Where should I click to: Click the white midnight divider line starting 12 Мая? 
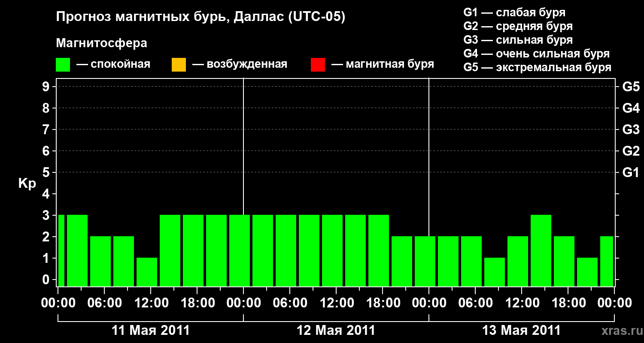coord(243,146)
